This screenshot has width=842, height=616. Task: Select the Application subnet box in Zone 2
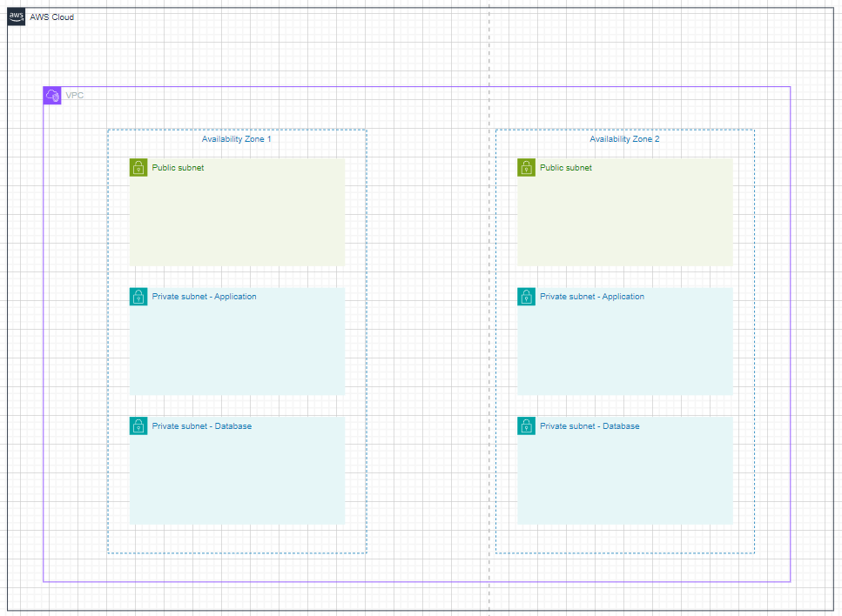[x=625, y=341]
